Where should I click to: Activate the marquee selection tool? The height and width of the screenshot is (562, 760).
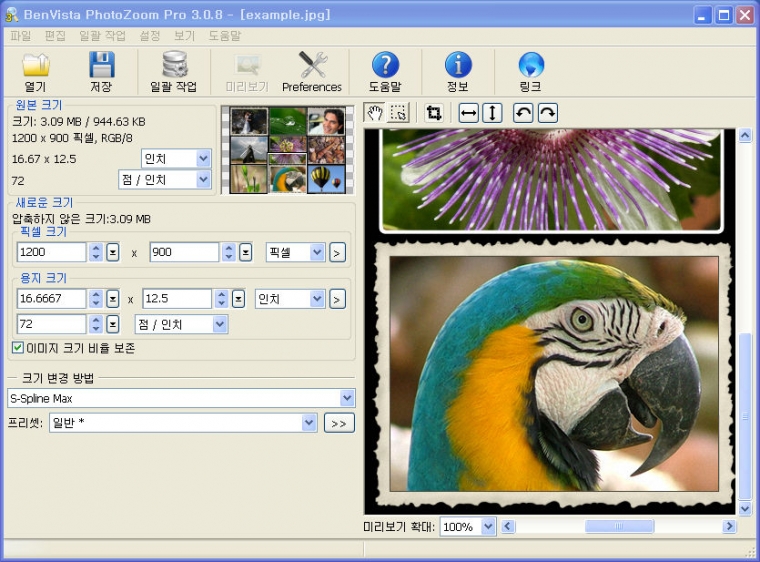point(399,113)
